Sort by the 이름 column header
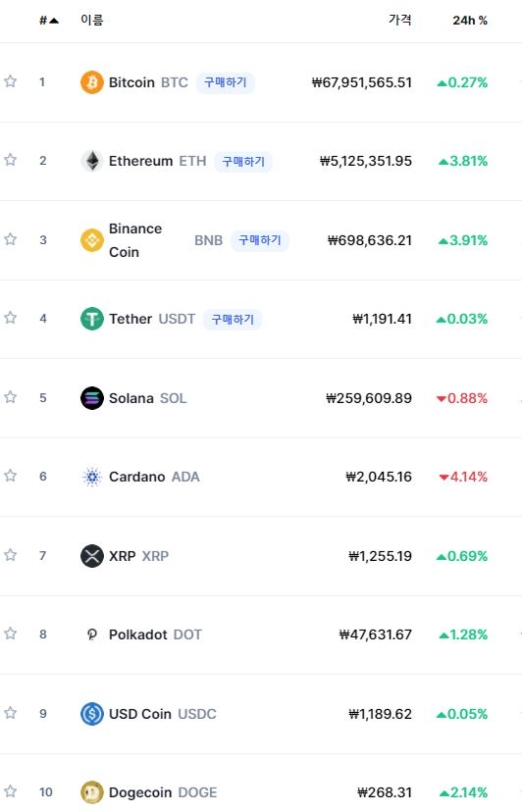This screenshot has width=522, height=812. [x=92, y=21]
